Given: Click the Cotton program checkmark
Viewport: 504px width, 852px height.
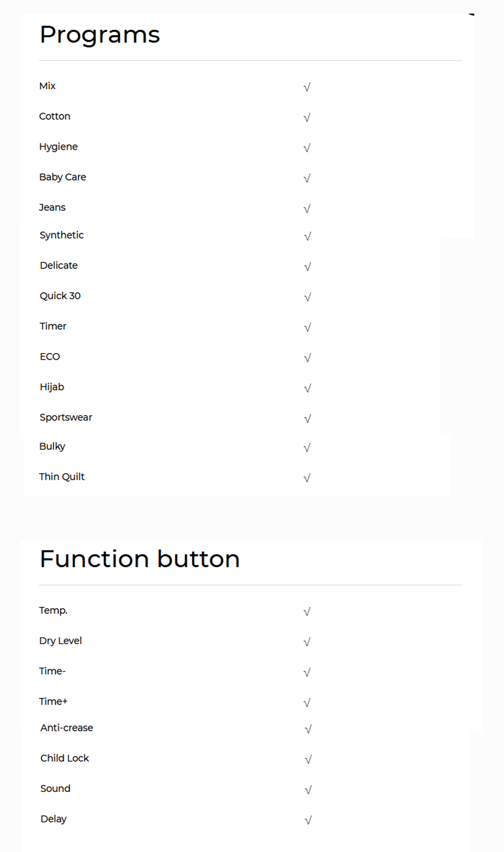Looking at the screenshot, I should click(x=307, y=118).
